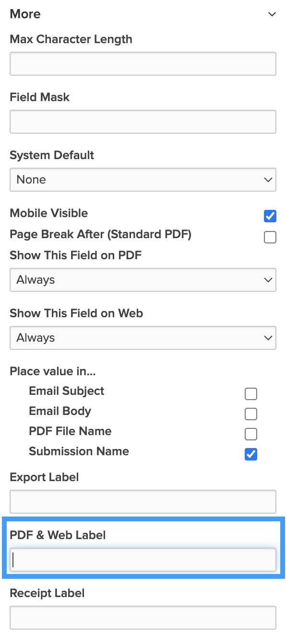Check the Email Subject checkbox
The width and height of the screenshot is (286, 644).
250,393
